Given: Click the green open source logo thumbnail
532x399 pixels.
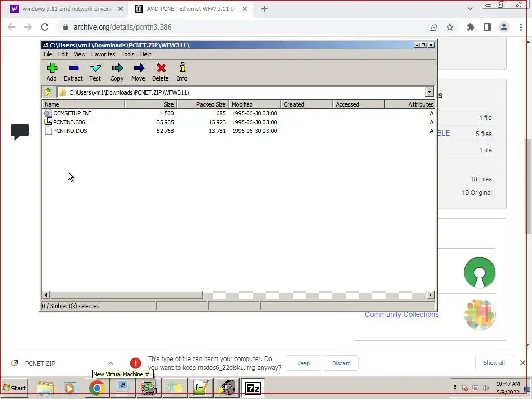Looking at the screenshot, I should (x=480, y=272).
